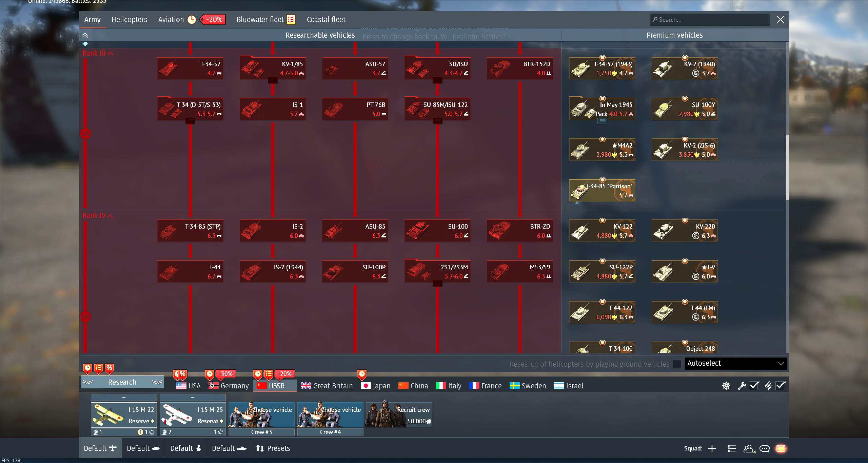The width and height of the screenshot is (868, 463).
Task: Click the wrench auto-repair icon
Action: click(x=742, y=386)
